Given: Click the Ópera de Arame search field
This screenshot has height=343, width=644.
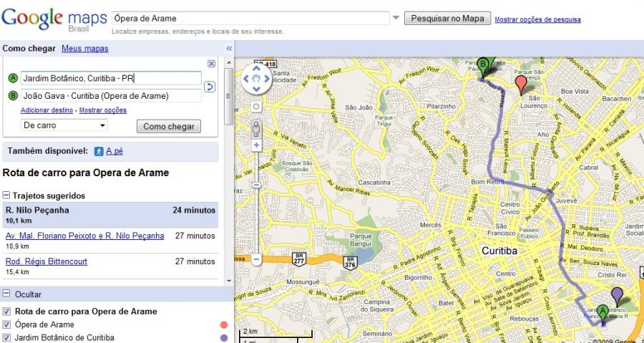Looking at the screenshot, I should coord(250,18).
